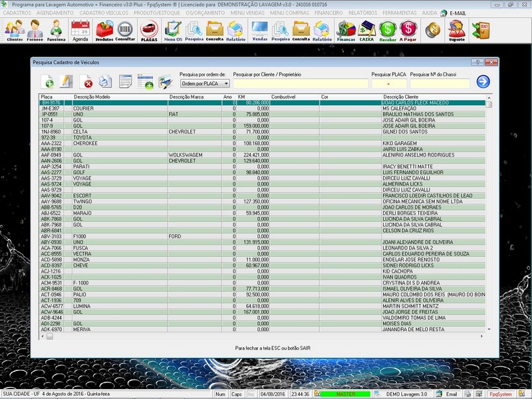Click the OS Consulta folder icon
Viewport: 532px width, 399px height.
[x=215, y=31]
